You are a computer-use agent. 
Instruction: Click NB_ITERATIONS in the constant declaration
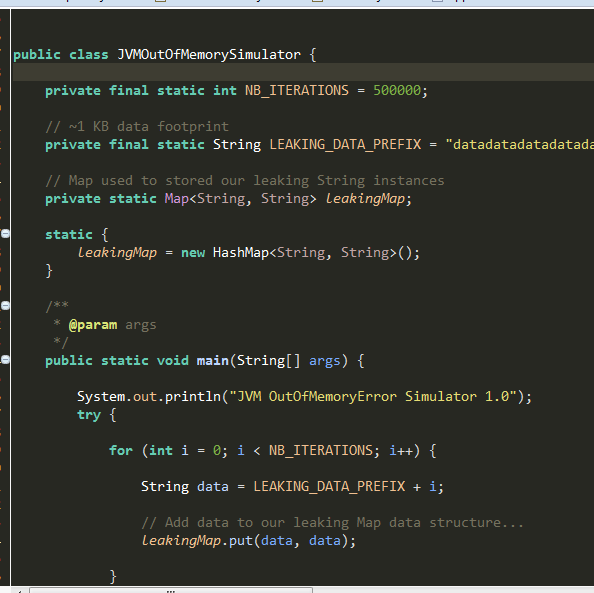(x=297, y=91)
